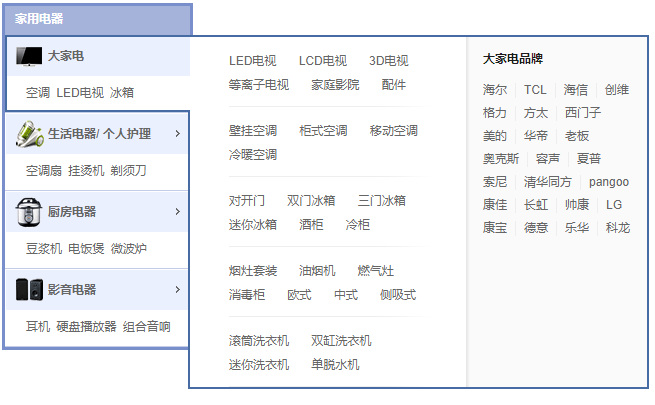Open 迷你洗衣机 link

pos(259,365)
